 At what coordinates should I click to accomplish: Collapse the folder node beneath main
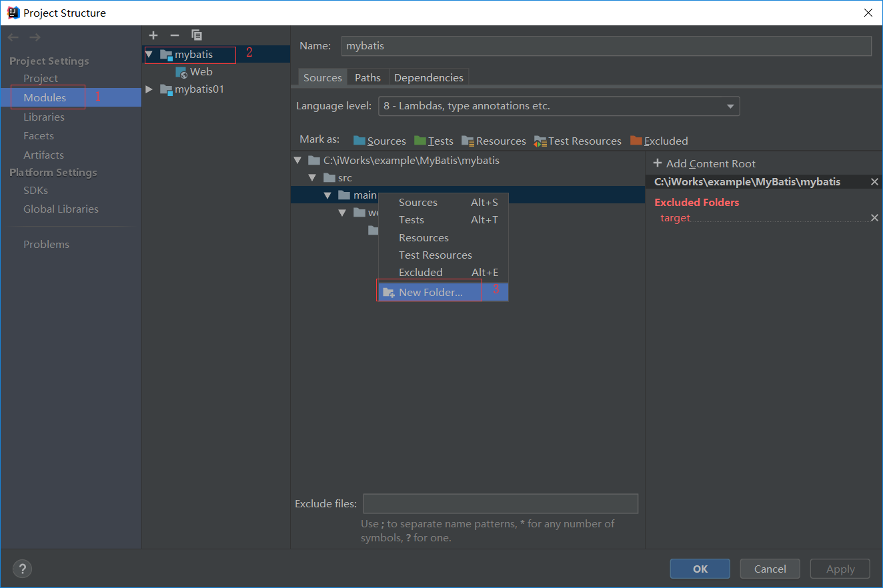pyautogui.click(x=342, y=213)
